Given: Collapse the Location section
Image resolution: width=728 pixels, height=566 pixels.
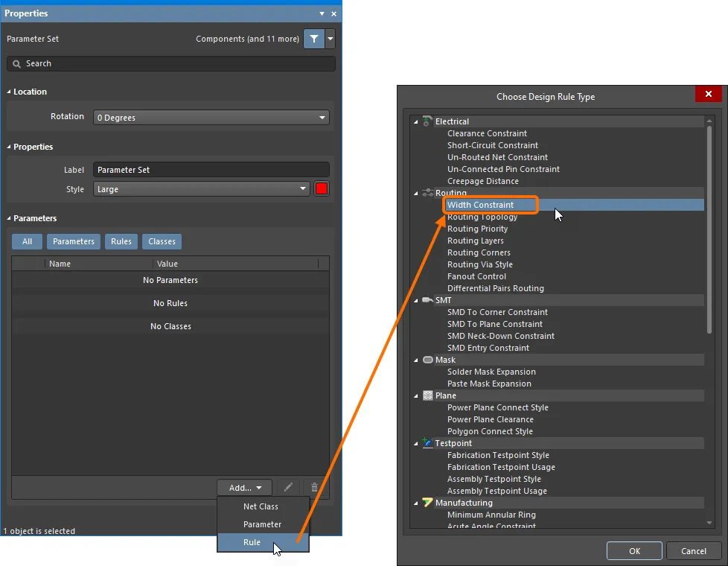Looking at the screenshot, I should tap(9, 92).
